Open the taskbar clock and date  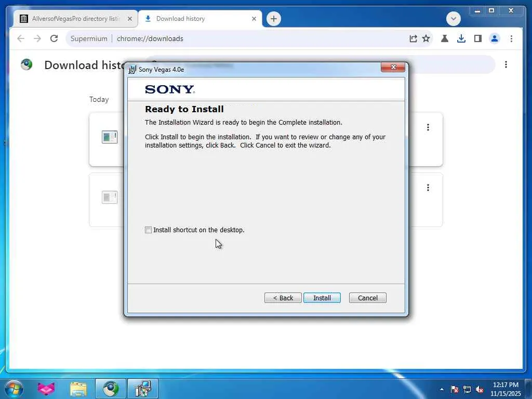506,389
